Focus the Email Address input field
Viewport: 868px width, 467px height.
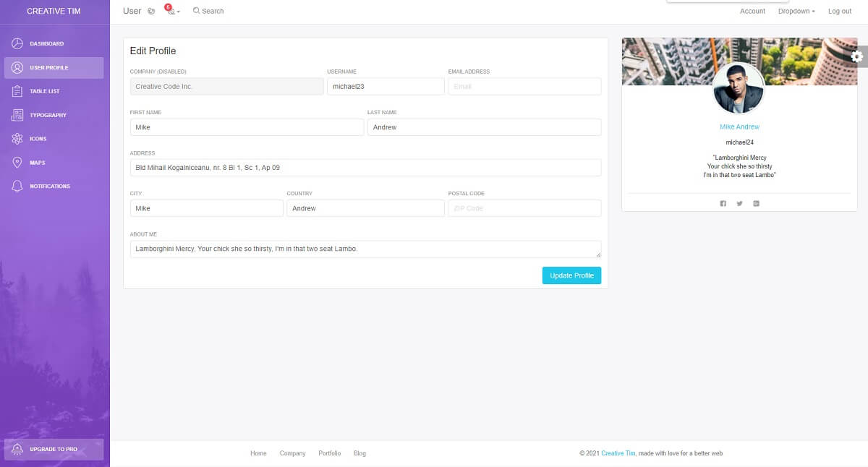pos(524,86)
